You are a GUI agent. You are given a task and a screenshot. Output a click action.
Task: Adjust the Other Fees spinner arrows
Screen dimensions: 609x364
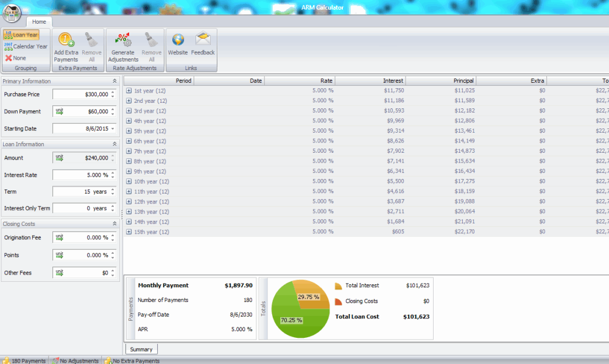click(x=113, y=273)
